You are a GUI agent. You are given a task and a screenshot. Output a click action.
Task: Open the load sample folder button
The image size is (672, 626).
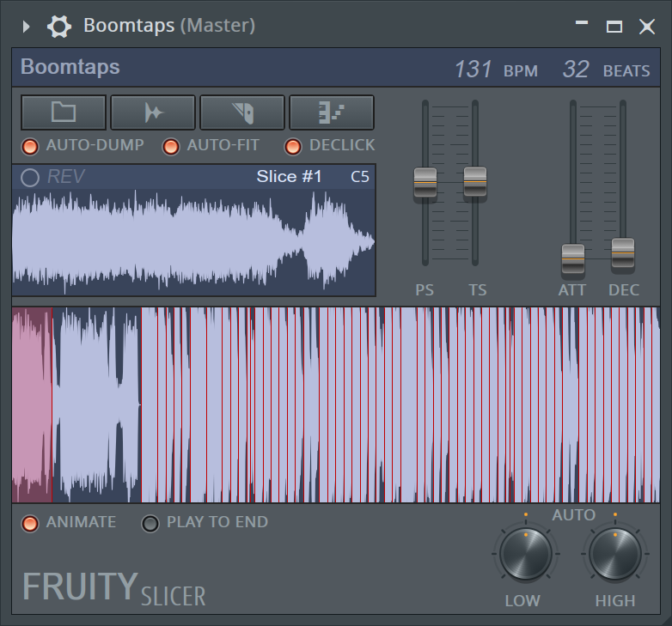coord(64,112)
